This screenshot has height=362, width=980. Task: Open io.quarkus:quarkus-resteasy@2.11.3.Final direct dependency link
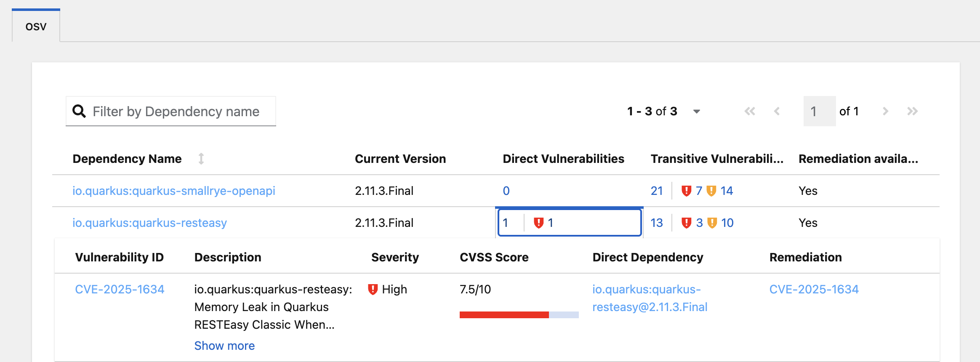(x=650, y=298)
